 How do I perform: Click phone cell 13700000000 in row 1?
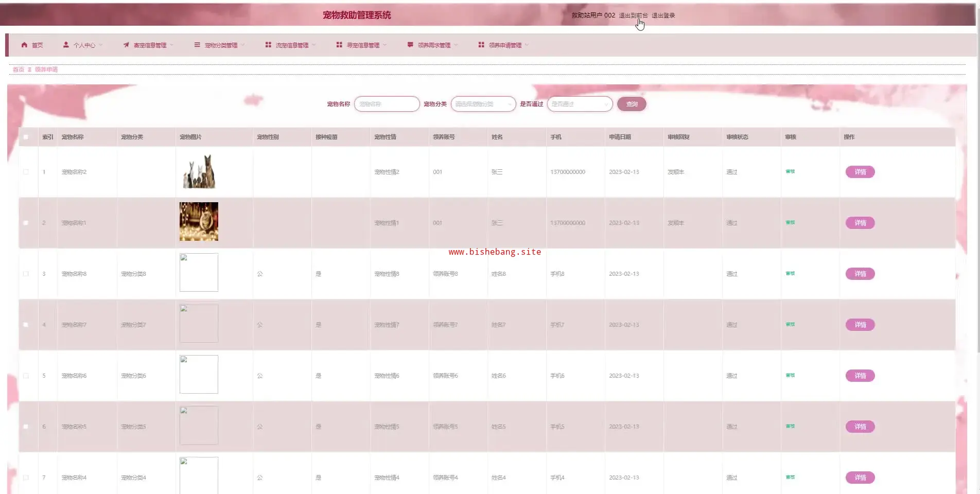point(568,172)
